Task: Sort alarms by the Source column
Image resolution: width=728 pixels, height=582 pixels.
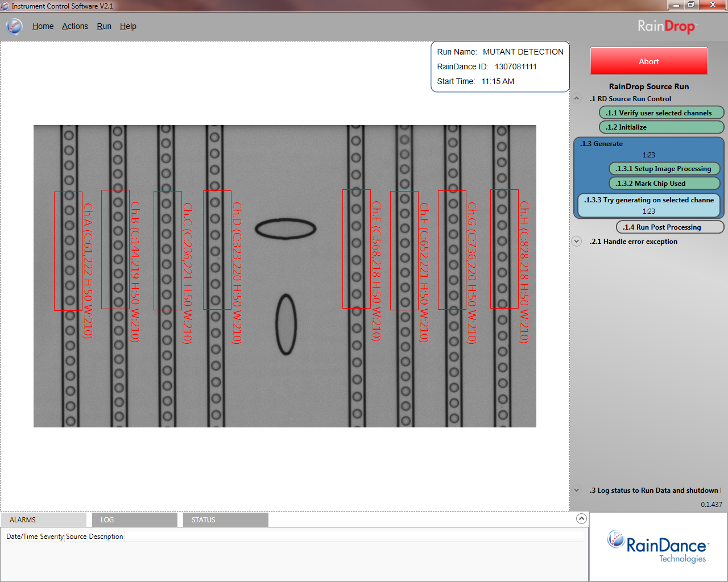Action: coord(76,537)
